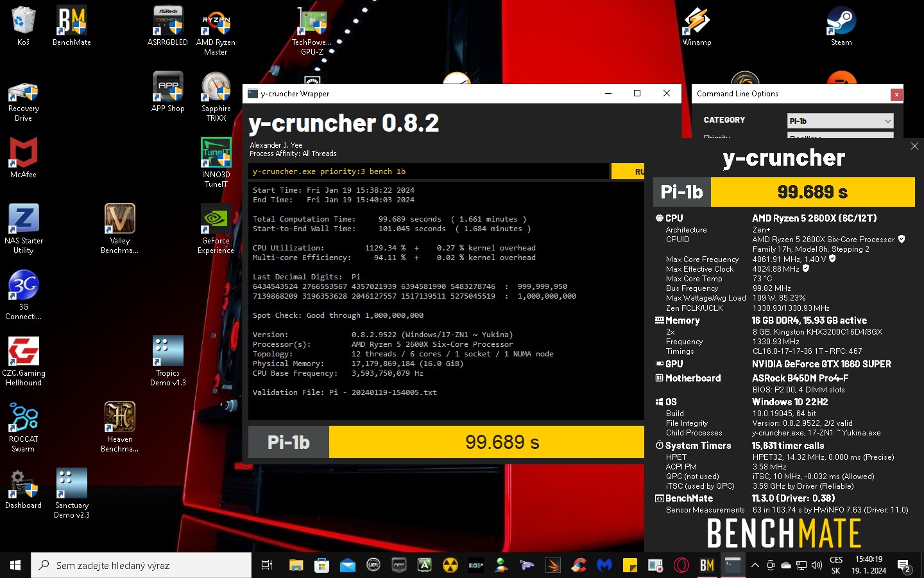
Task: Open the Steam desktop shortcut
Action: pyautogui.click(x=841, y=26)
